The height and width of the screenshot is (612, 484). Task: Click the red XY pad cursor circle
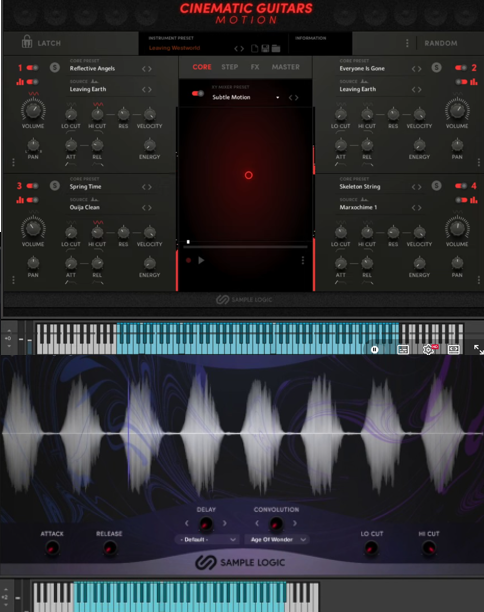(x=249, y=175)
